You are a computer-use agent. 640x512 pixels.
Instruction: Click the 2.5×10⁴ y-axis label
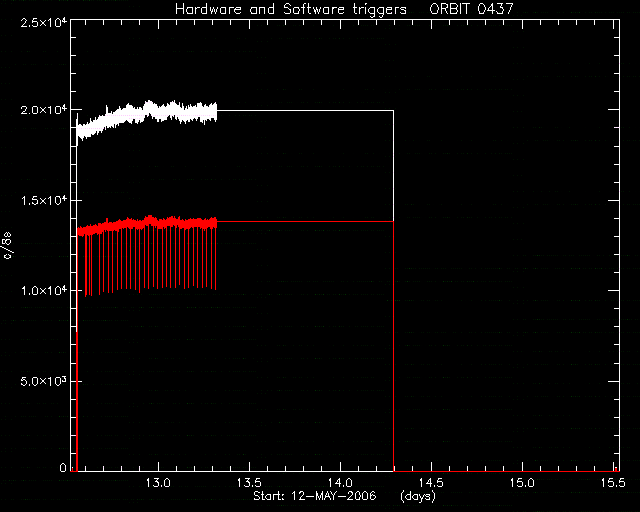coord(44,22)
